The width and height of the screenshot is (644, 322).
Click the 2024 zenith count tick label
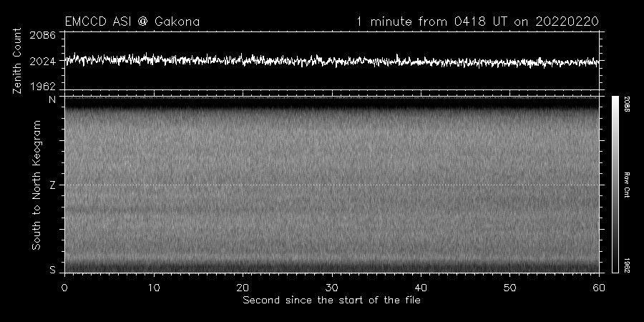coord(43,62)
